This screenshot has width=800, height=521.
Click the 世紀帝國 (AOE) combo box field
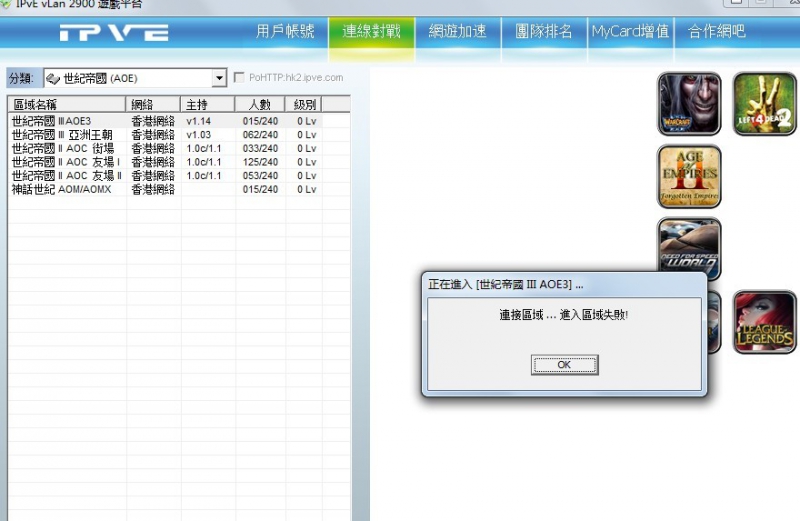click(135, 78)
